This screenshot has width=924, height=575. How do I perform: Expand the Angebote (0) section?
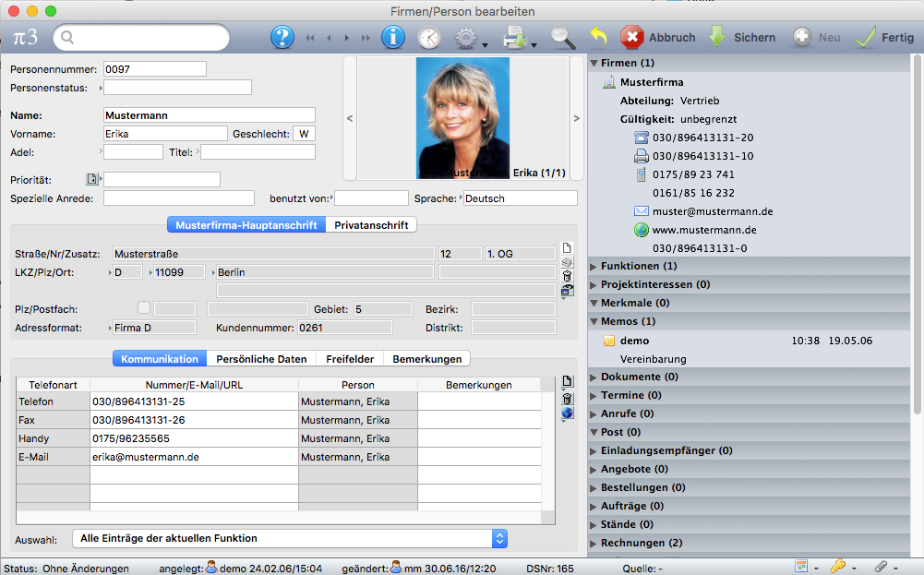[594, 470]
